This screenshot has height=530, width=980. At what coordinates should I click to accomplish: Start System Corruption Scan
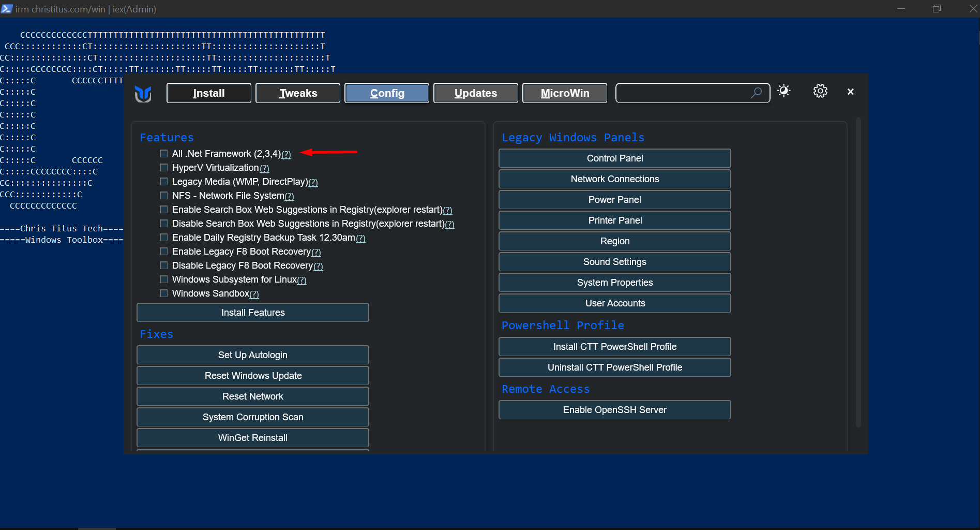[253, 417]
